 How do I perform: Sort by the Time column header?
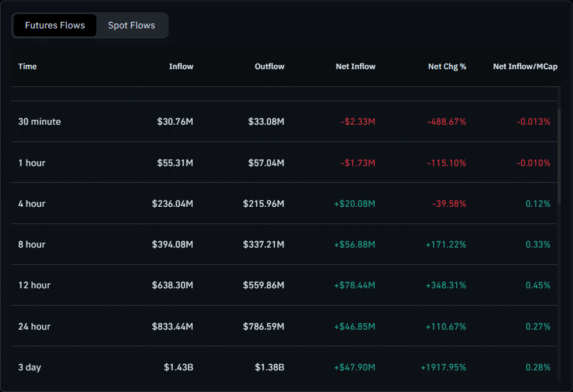[x=27, y=66]
